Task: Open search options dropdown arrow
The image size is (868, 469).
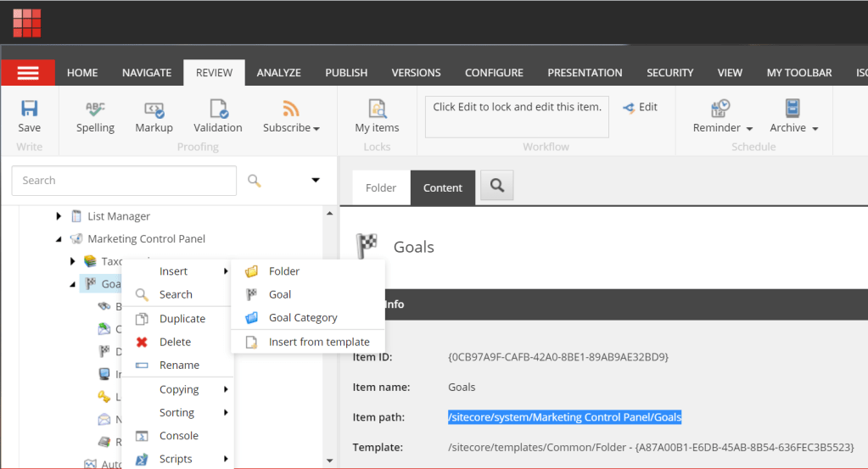Action: (x=316, y=180)
